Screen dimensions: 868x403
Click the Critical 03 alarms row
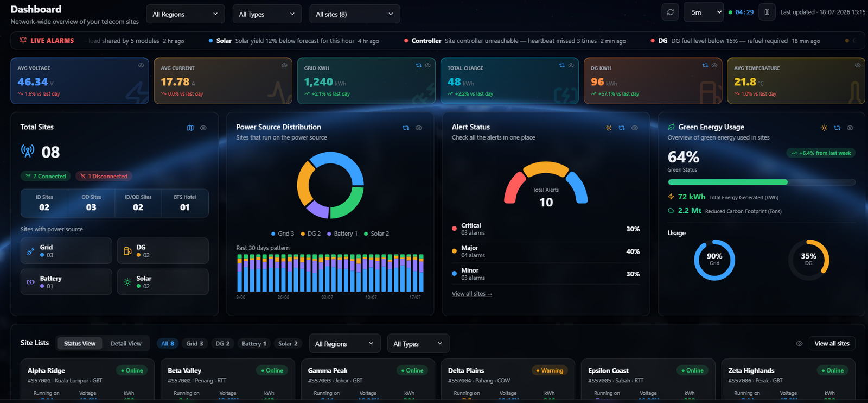click(546, 229)
